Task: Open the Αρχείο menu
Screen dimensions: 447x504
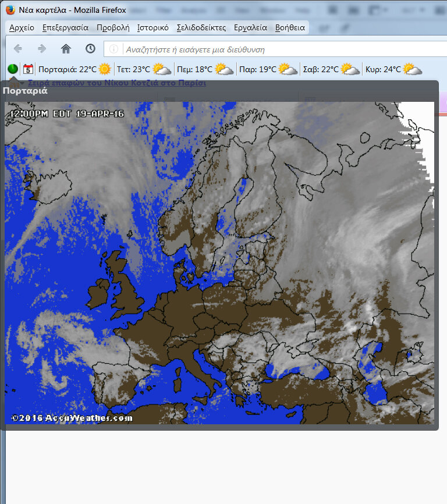Action: tap(22, 27)
